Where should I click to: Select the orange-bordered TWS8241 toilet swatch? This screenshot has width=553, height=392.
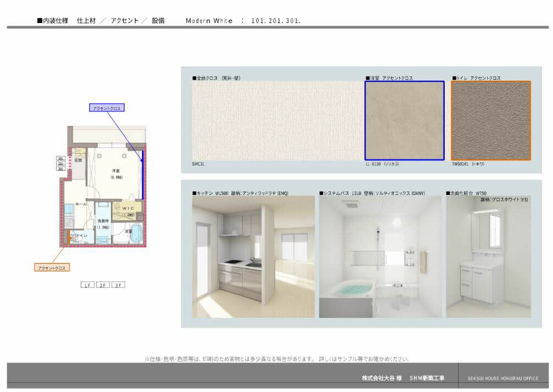491,121
